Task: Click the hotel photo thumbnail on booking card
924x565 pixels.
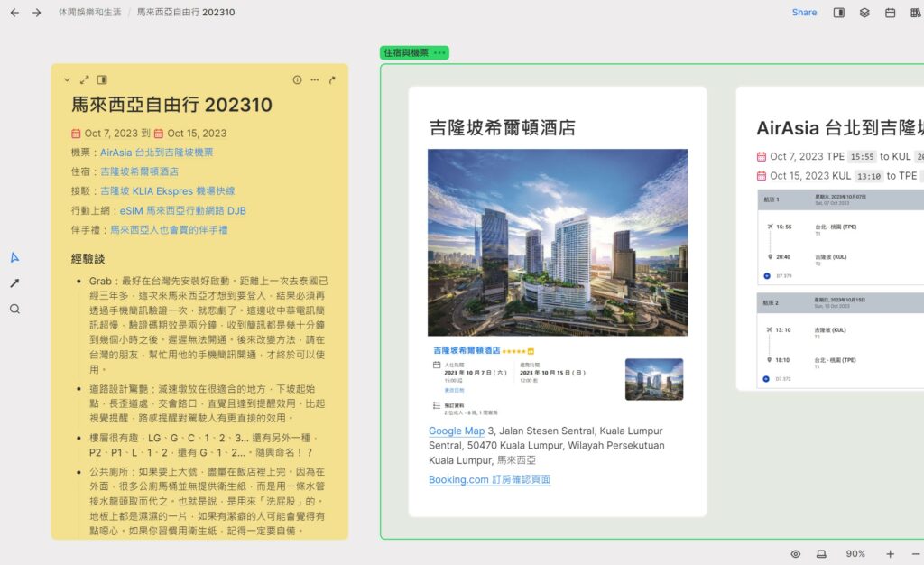Action: point(653,378)
